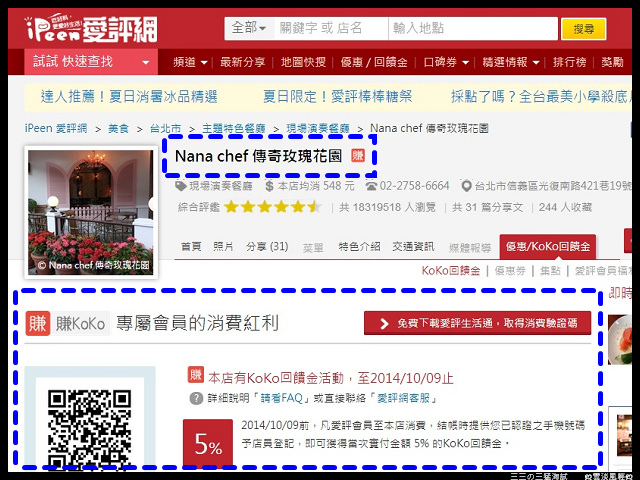The height and width of the screenshot is (480, 640).
Task: Open the 請看FAQ link
Action: pos(282,398)
